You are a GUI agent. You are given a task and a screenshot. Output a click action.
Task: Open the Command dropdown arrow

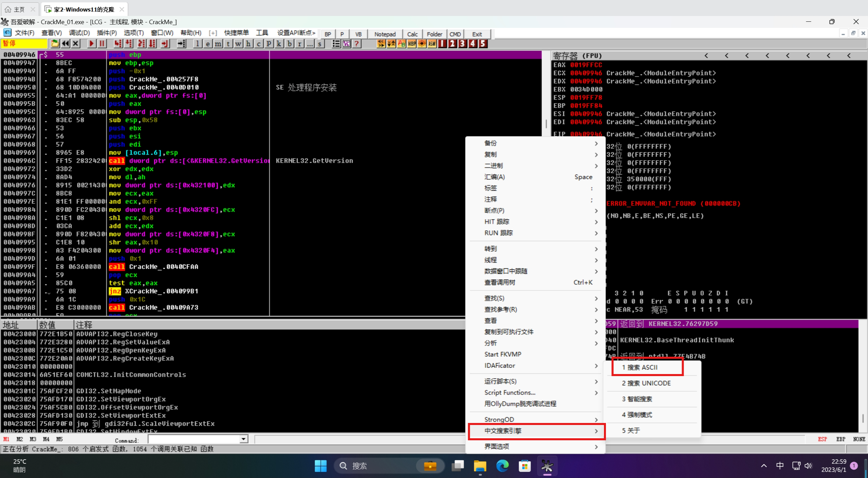click(x=243, y=439)
